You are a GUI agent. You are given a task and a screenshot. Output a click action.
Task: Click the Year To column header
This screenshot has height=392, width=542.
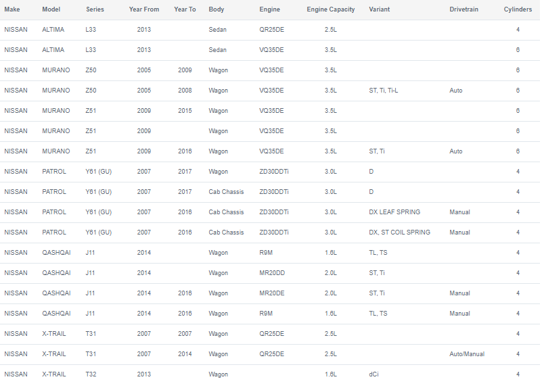pyautogui.click(x=185, y=9)
